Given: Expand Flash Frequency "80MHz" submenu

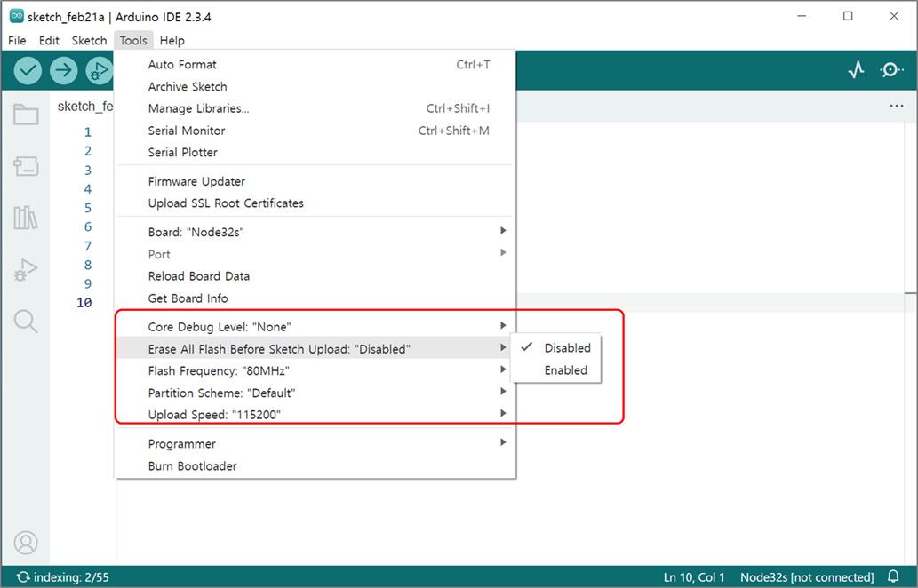Looking at the screenshot, I should pyautogui.click(x=316, y=370).
